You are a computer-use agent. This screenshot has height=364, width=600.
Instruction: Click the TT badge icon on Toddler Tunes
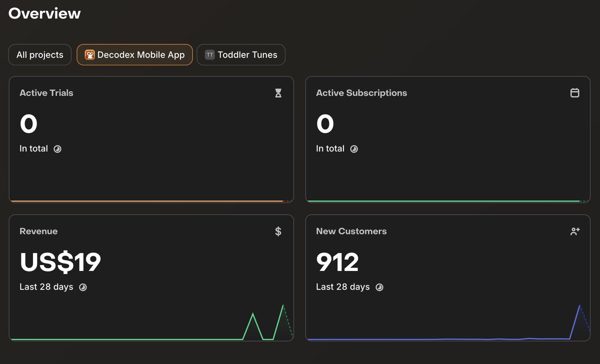(x=210, y=55)
